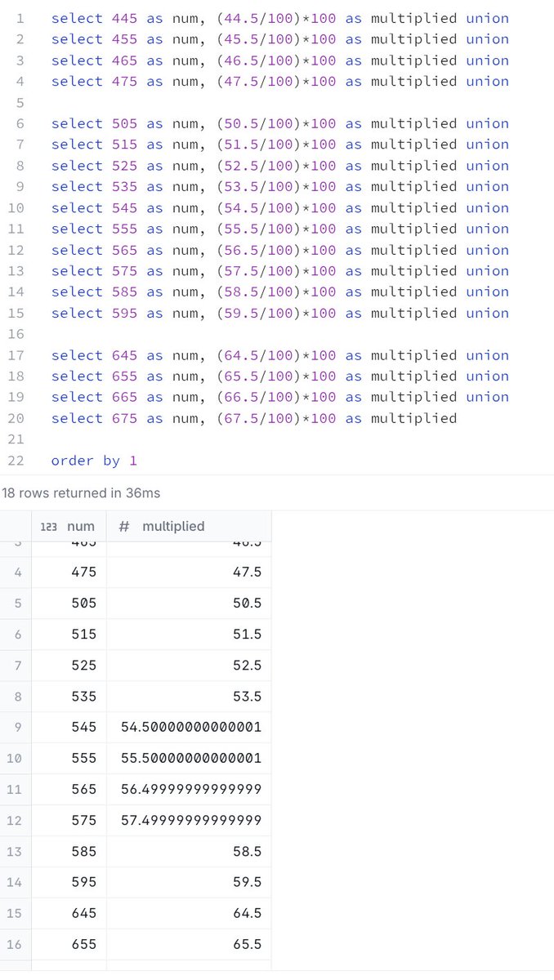Click the value 445 on editor line 1

pyautogui.click(x=125, y=18)
